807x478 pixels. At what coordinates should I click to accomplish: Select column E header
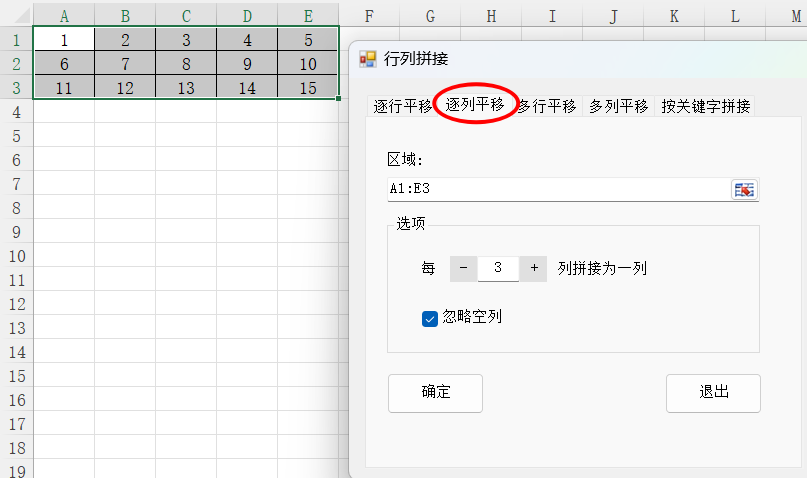(308, 15)
